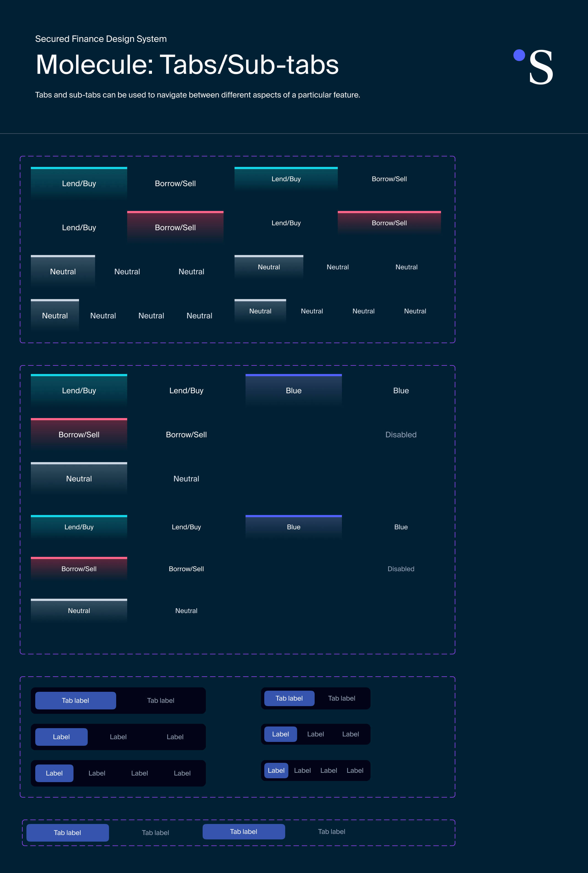
Task: Select active Neutral tab in small three-tab row
Action: click(269, 267)
